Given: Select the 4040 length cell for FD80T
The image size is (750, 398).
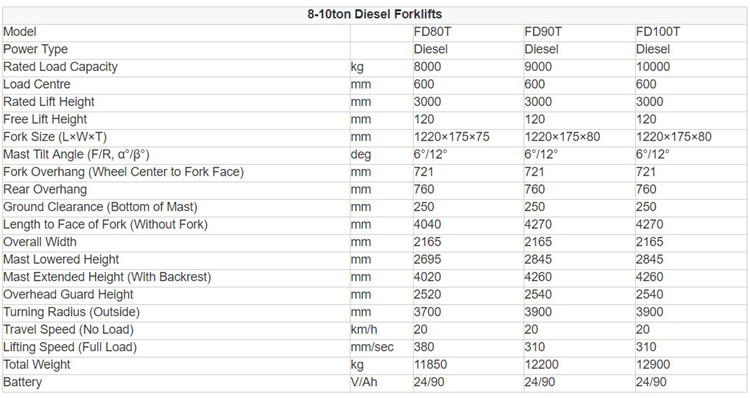Looking at the screenshot, I should pos(428,224).
